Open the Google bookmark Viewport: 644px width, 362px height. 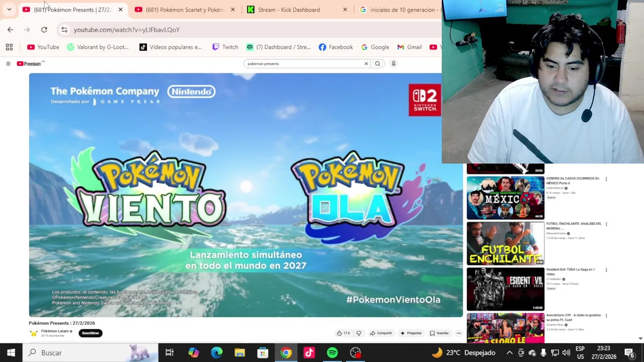(x=375, y=47)
